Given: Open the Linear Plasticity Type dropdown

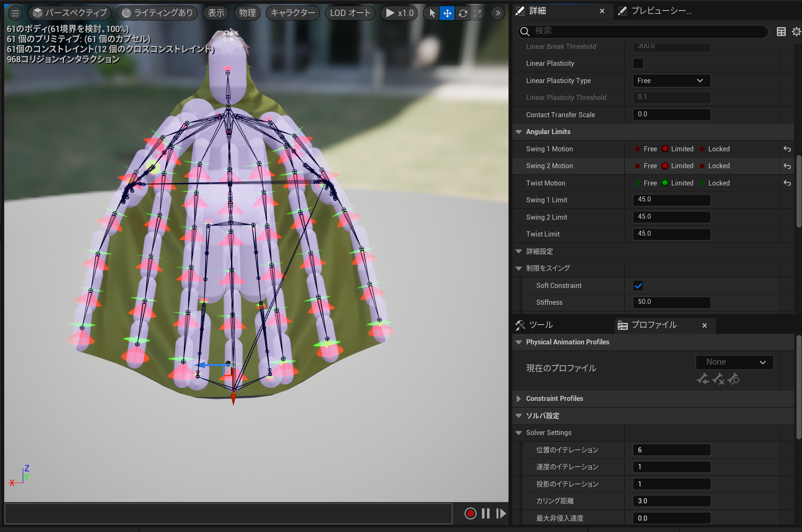Looking at the screenshot, I should coord(671,81).
